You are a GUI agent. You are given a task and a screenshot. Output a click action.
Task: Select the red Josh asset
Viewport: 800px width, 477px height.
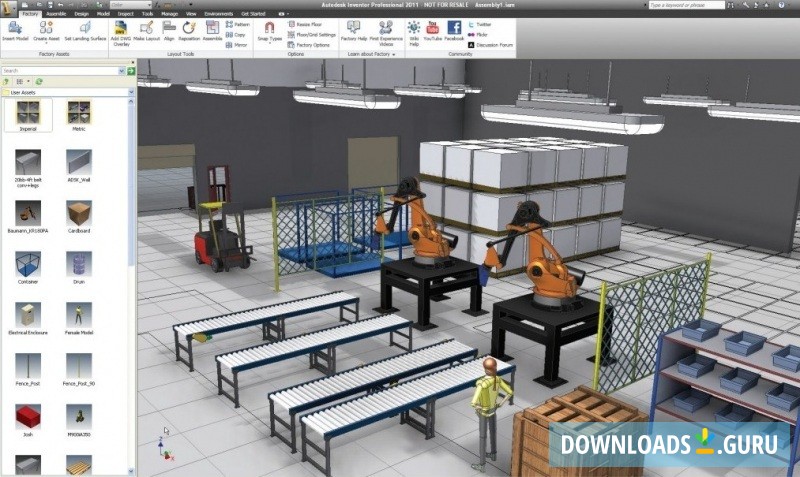click(28, 421)
